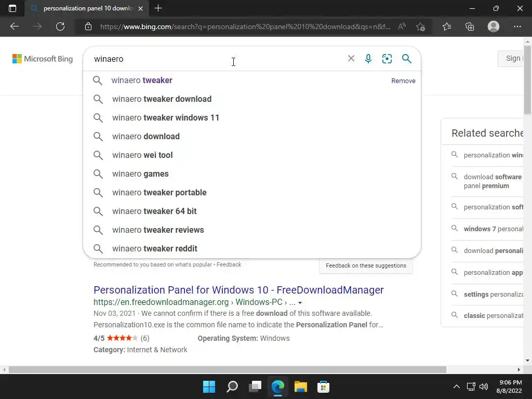The width and height of the screenshot is (532, 399).
Task: Open the Favorites list icon
Action: [x=447, y=26]
